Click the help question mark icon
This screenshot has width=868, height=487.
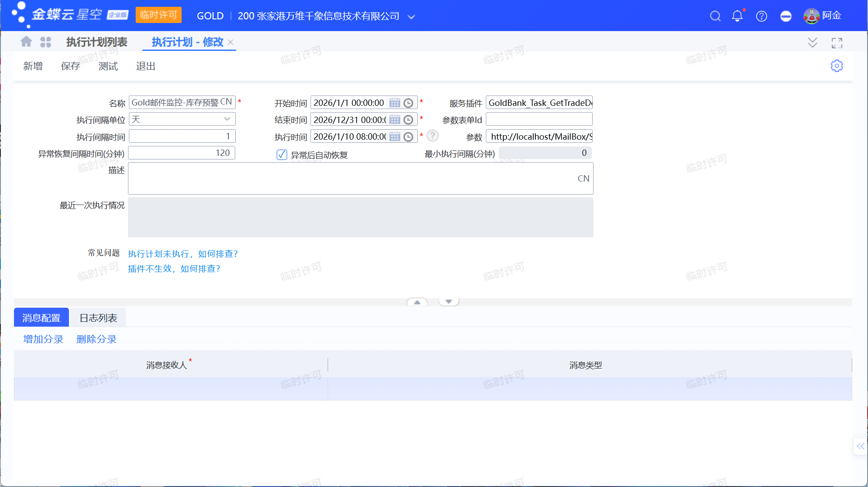click(x=762, y=16)
